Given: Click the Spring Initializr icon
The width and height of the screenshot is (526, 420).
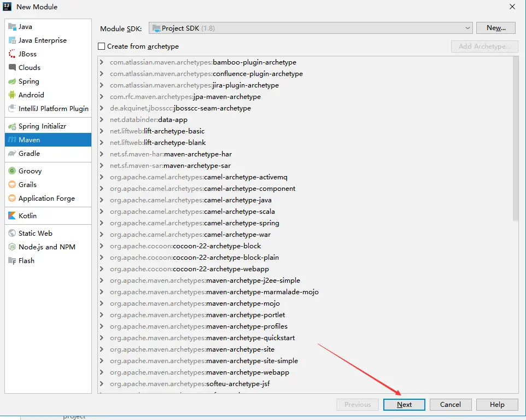Looking at the screenshot, I should pyautogui.click(x=12, y=126).
